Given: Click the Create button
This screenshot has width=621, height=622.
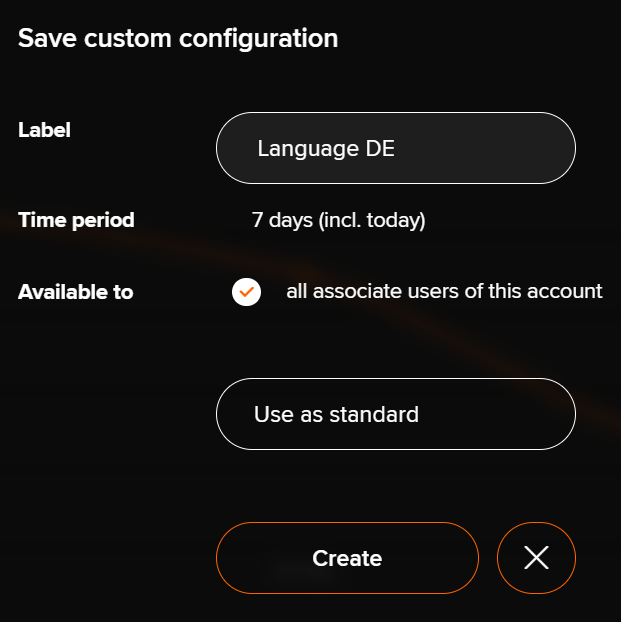Looking at the screenshot, I should 347,558.
